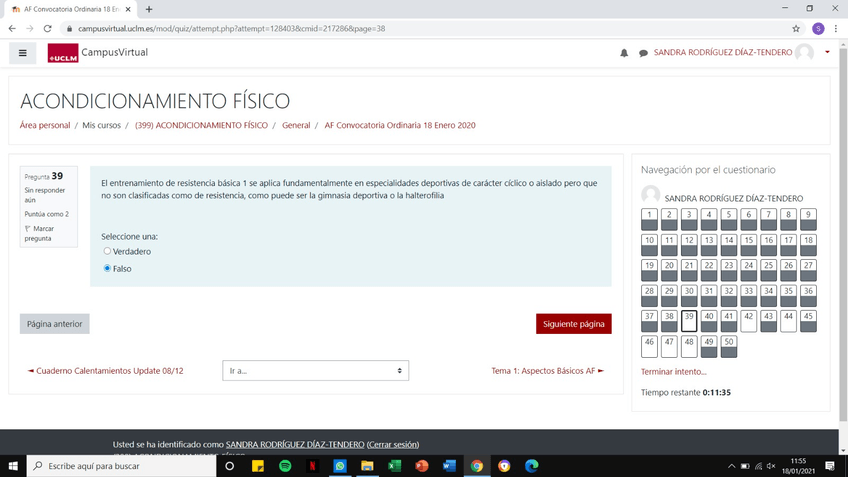Open the Chrome profile icon
Image resolution: width=848 pixels, height=477 pixels.
click(x=818, y=29)
